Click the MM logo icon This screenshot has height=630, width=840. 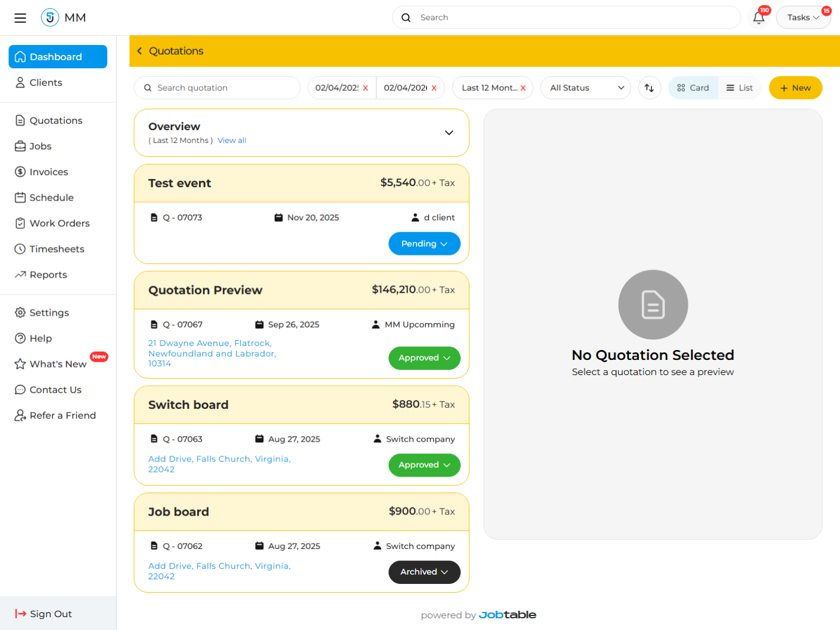pos(50,17)
